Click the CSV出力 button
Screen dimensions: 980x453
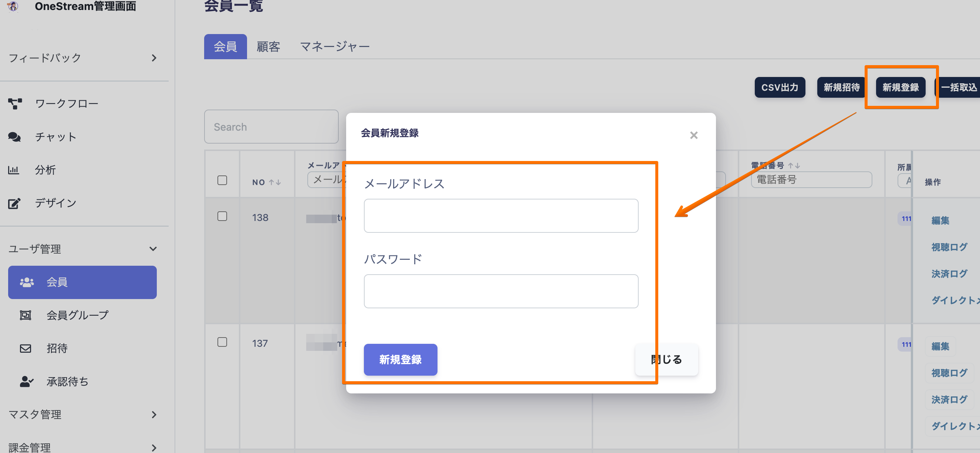coord(780,88)
